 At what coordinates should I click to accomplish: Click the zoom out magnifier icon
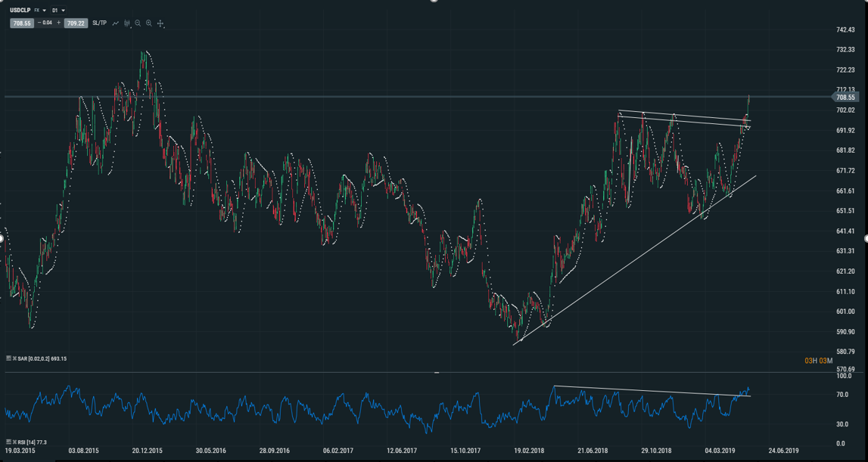tap(138, 23)
